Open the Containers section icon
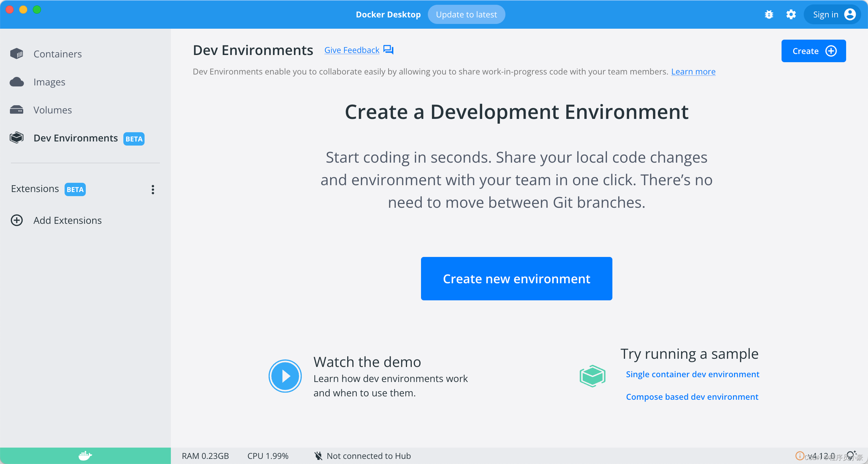Screen dimensions: 868x464 tap(17, 54)
